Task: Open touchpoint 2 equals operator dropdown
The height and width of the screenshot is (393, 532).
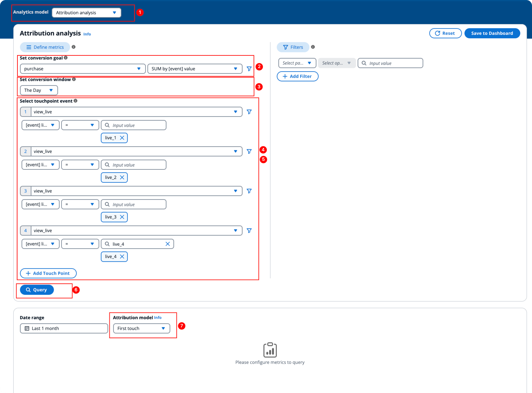Action: point(80,165)
